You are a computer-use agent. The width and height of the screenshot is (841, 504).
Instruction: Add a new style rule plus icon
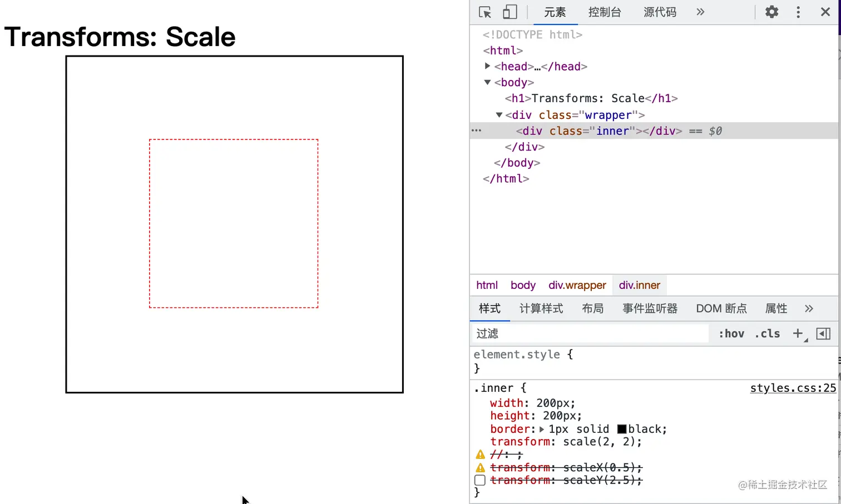799,333
